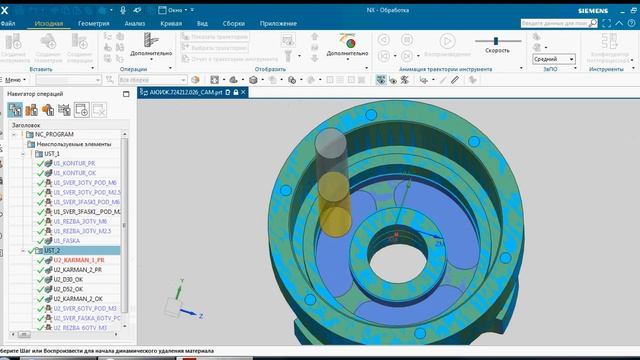The height and width of the screenshot is (360, 640).
Task: Click the Fit view icon
Action: [x=215, y=80]
